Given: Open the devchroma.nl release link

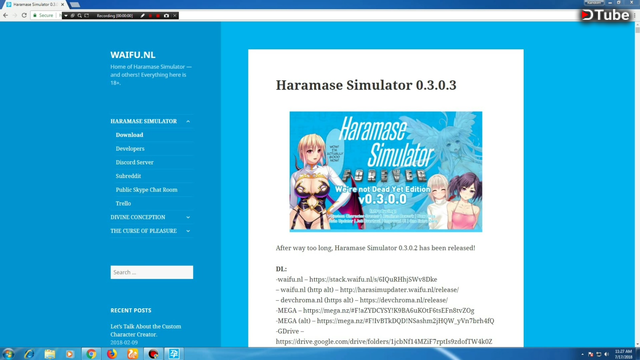Looking at the screenshot, I should pyautogui.click(x=404, y=300).
